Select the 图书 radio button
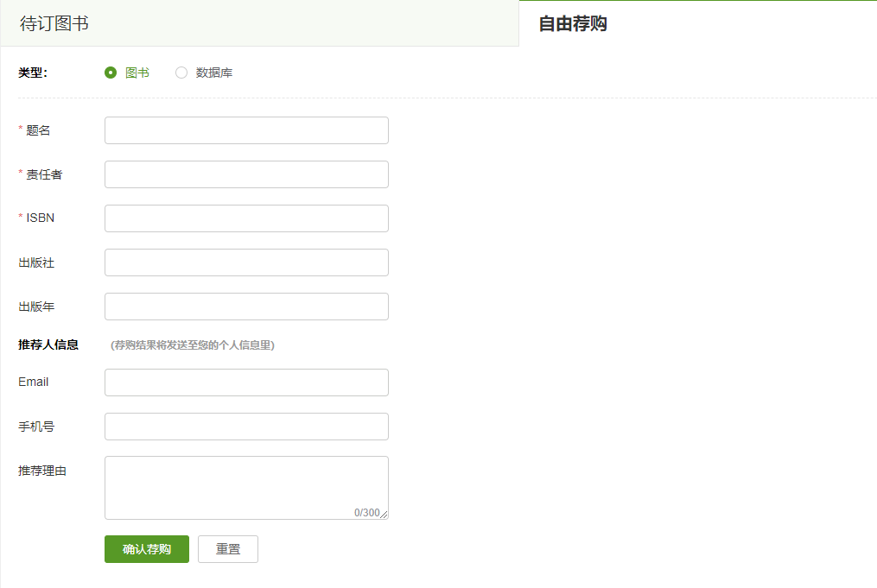Screen dimensions: 877x588 click(x=111, y=73)
